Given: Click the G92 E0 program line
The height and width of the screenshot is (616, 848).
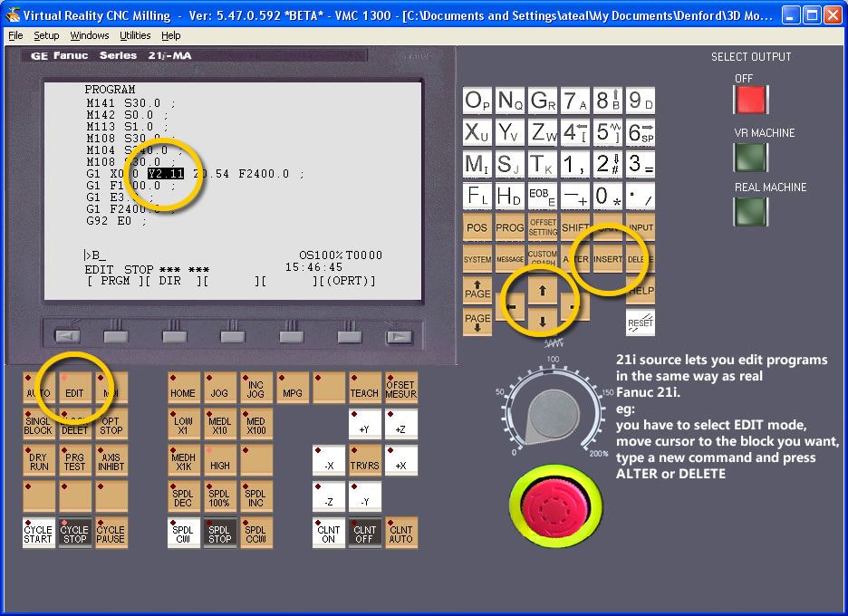Looking at the screenshot, I should 116,221.
